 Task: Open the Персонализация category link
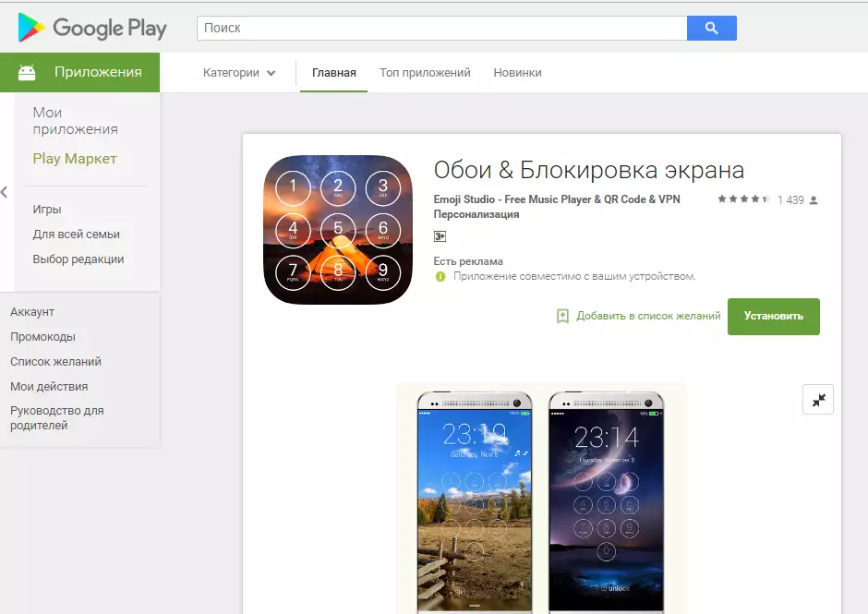(x=476, y=214)
